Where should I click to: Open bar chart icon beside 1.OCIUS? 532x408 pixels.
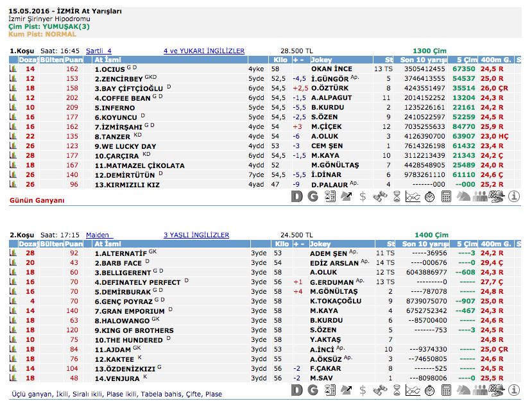point(13,69)
